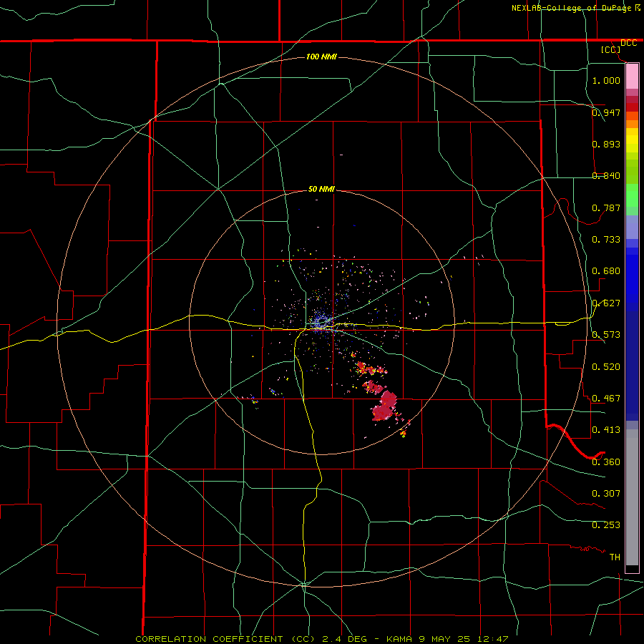Screen dimensions: 644x644
Task: Click the large crimson radar echo blob
Action: click(384, 406)
